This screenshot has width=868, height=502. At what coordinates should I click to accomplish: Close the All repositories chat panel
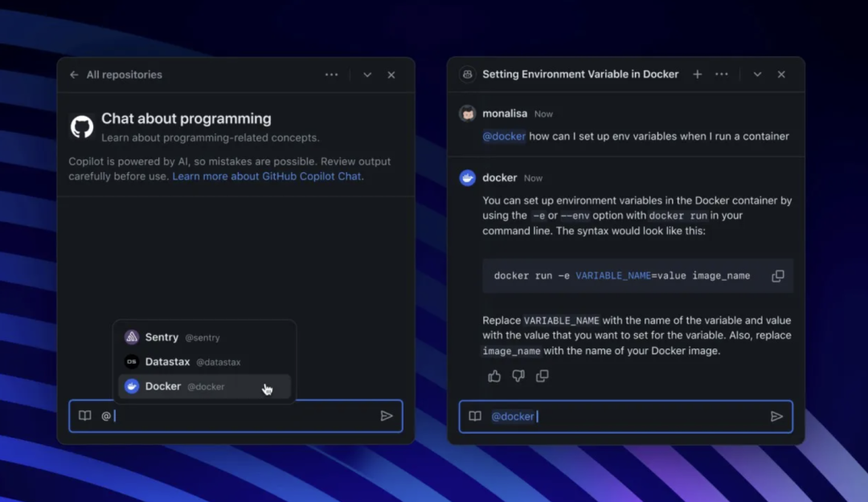click(391, 75)
